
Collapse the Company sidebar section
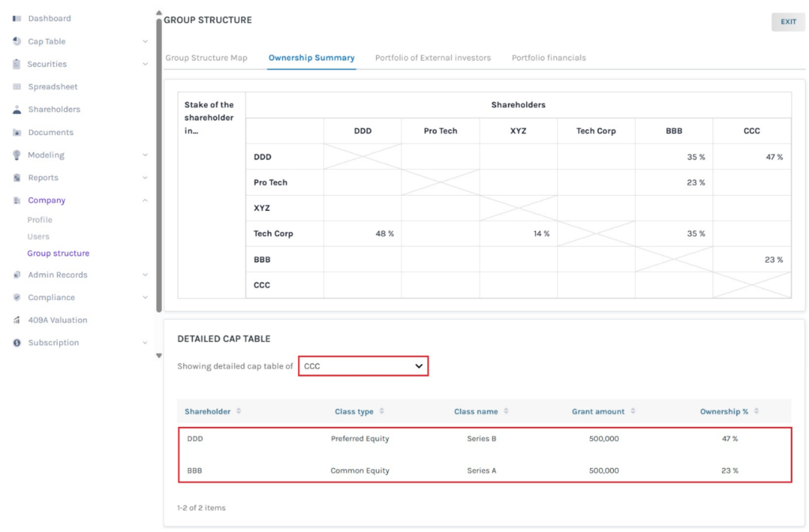(145, 200)
